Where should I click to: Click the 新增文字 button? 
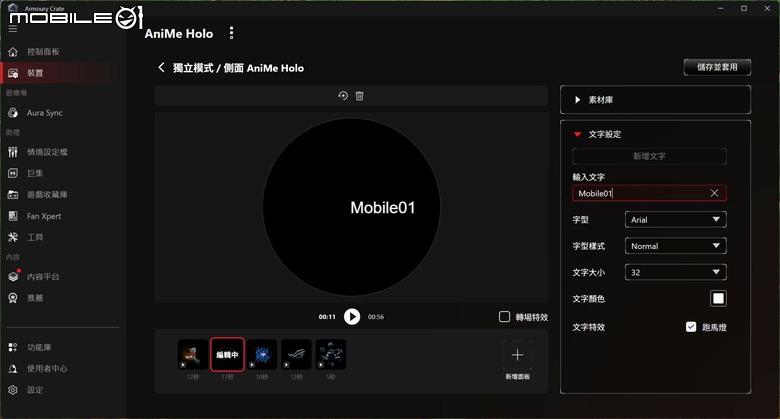click(x=649, y=156)
